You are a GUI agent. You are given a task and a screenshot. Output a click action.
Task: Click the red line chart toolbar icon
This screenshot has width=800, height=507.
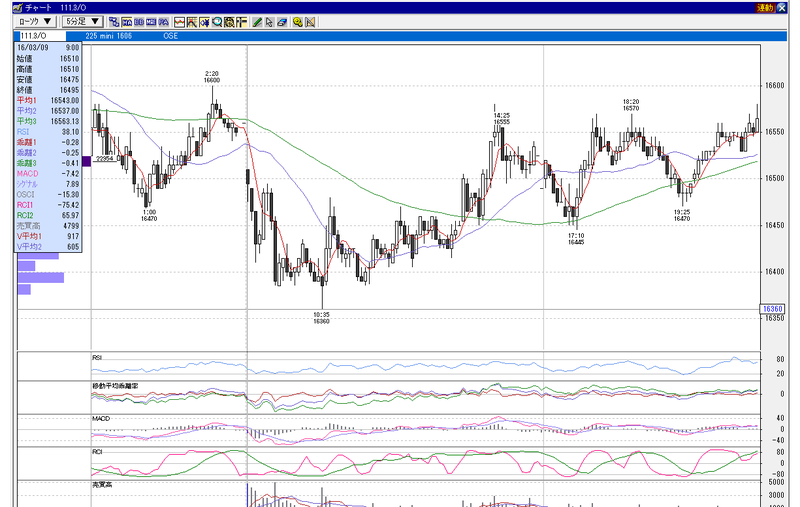(x=179, y=21)
